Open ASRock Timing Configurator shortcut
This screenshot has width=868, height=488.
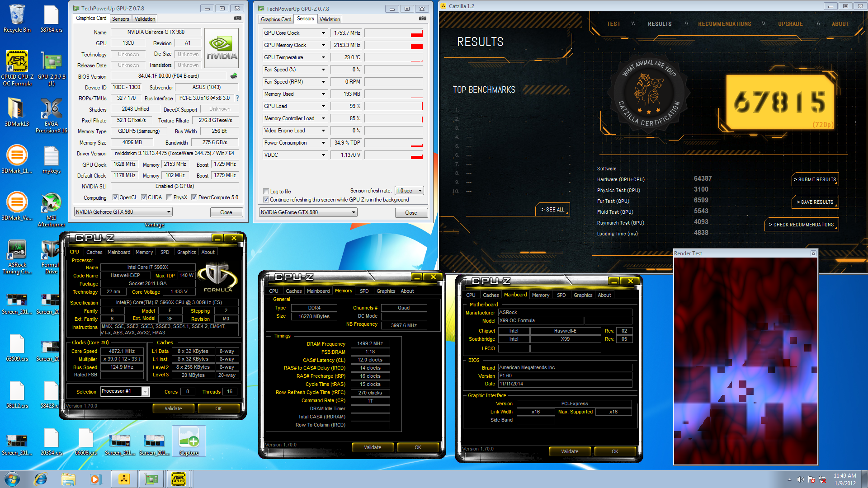(x=17, y=256)
